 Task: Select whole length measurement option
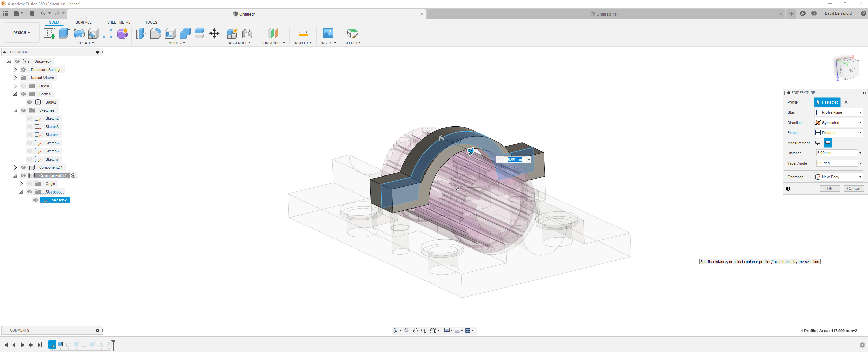tap(828, 143)
